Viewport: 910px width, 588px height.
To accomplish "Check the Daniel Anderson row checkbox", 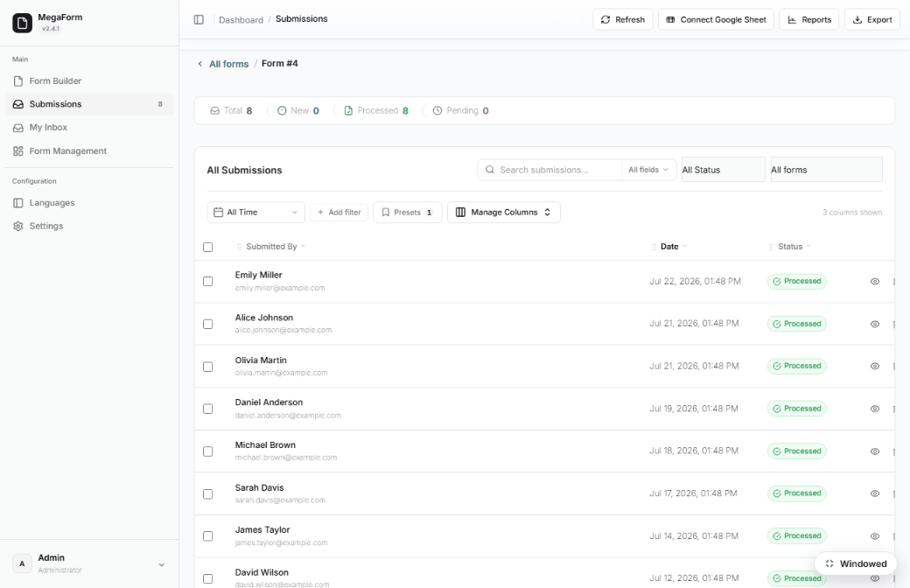I will point(207,409).
